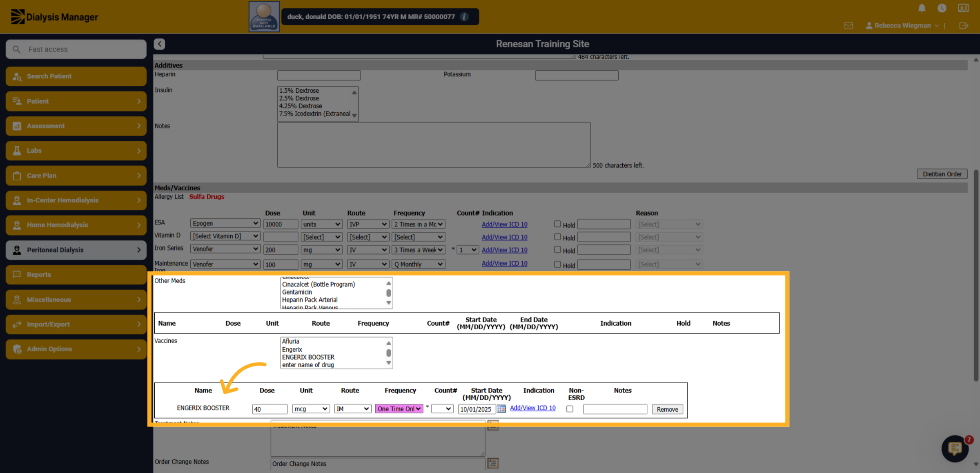Check Hold for ESA row

tap(557, 224)
